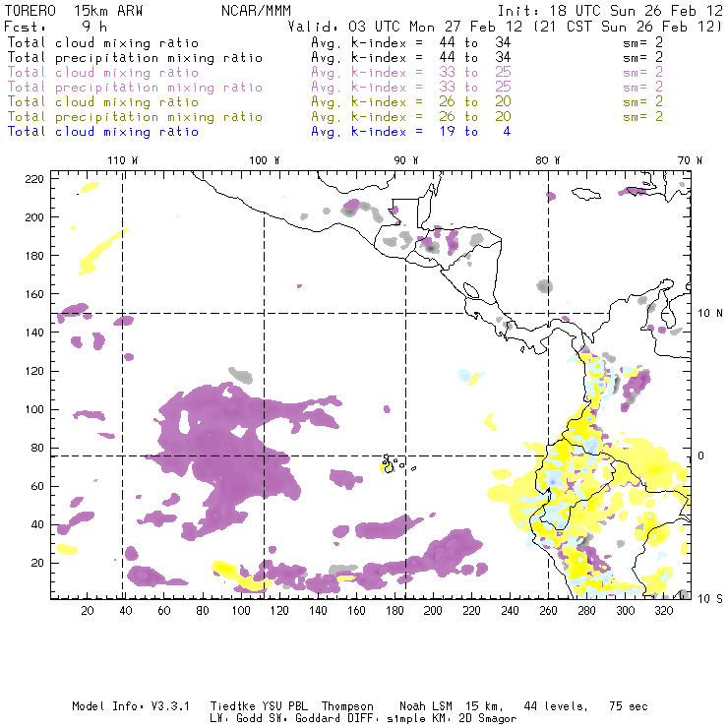Click the "Model Info: V3.3.1" footer text
Screen dimensions: 728x728
(131, 706)
